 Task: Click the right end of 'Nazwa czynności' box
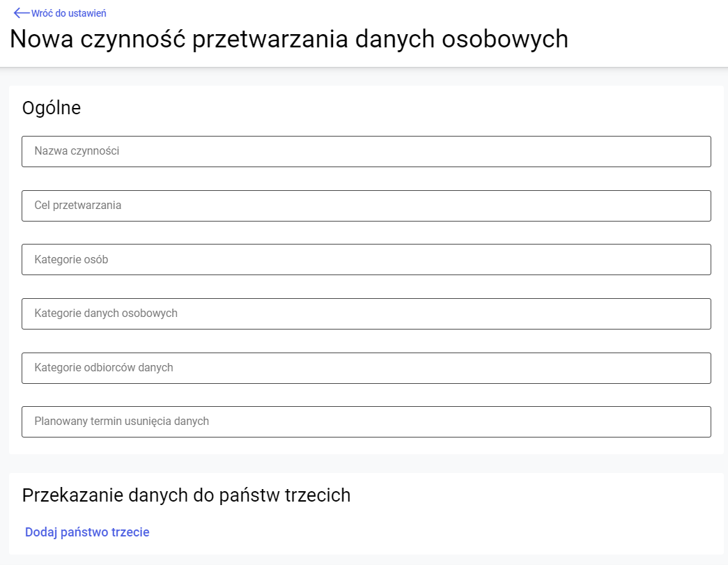click(x=690, y=151)
